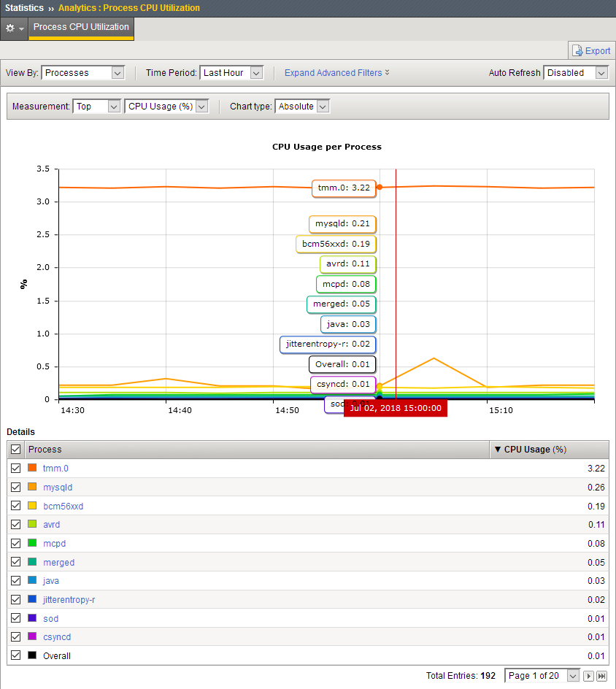Toggle the select-all header checkbox
The image size is (616, 689).
[x=16, y=450]
